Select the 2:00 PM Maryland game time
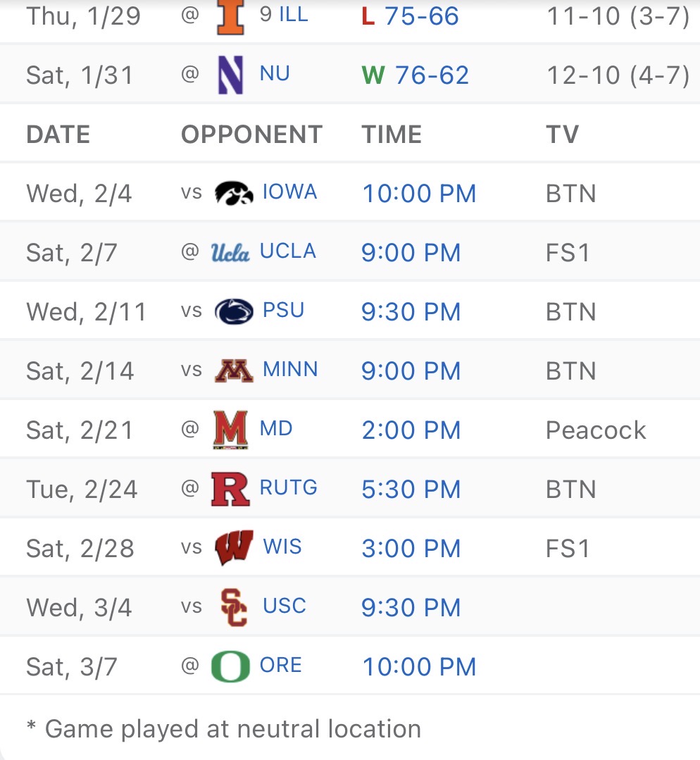The height and width of the screenshot is (760, 700). click(x=411, y=430)
